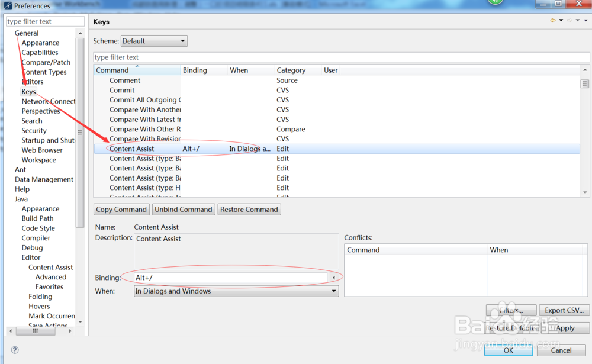Click Export CSV button
Viewport: 592px width, 364px height.
[x=564, y=310]
